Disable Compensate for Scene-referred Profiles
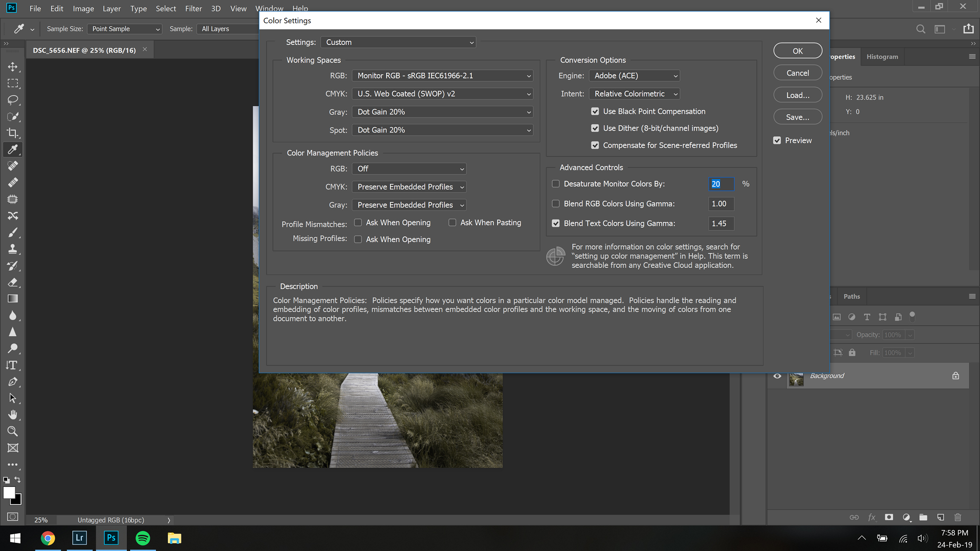The image size is (980, 551). pyautogui.click(x=594, y=145)
